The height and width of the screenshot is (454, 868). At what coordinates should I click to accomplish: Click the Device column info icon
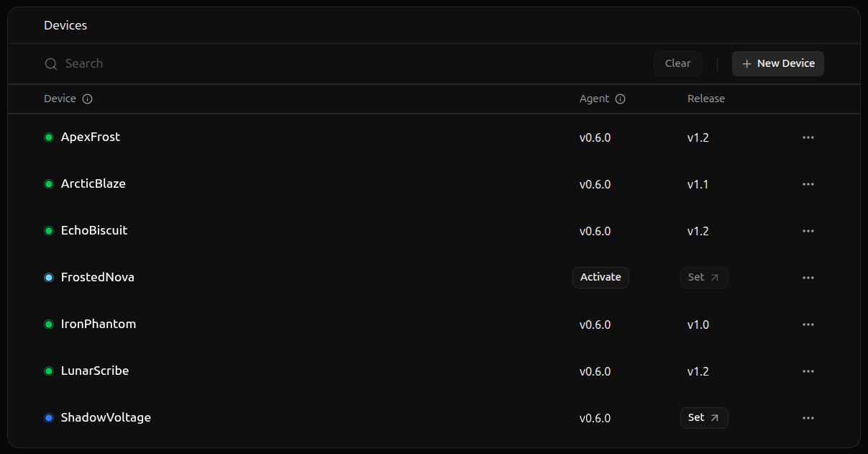pyautogui.click(x=88, y=99)
